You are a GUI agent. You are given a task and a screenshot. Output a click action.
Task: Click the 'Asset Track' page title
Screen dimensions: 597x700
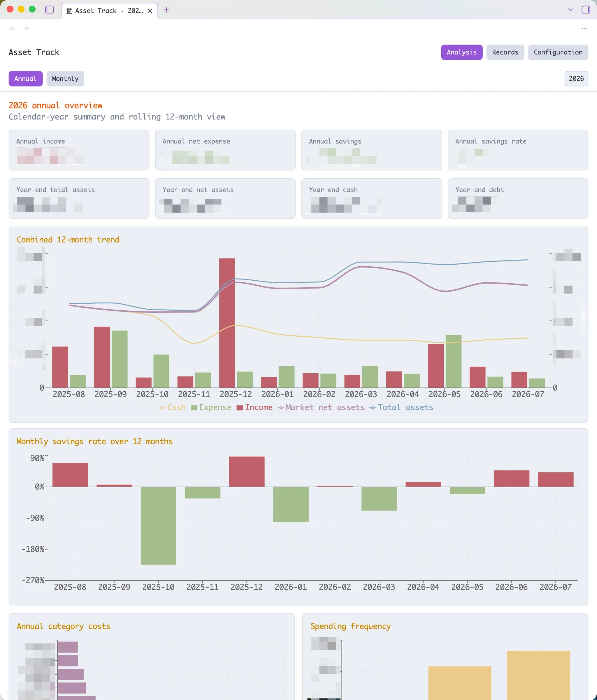pos(34,52)
